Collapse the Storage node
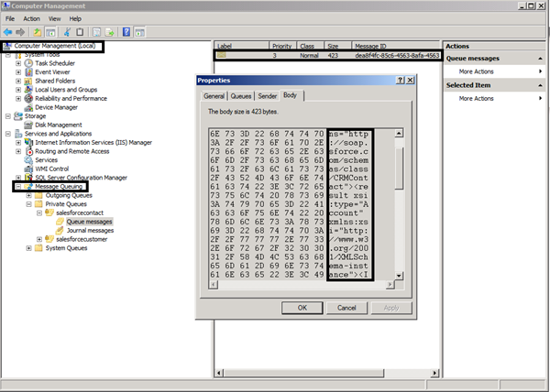The height and width of the screenshot is (392, 550). (8, 116)
